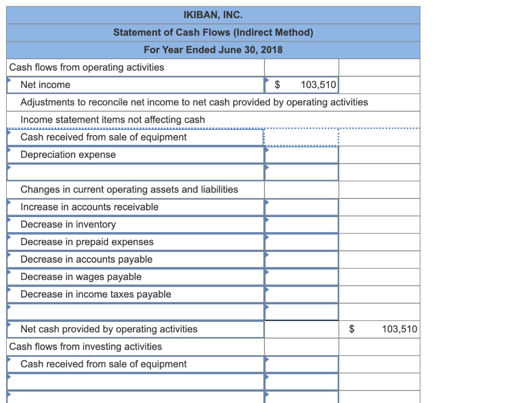The width and height of the screenshot is (532, 403).
Task: Click amount field for Decrease in inventory
Action: [x=301, y=224]
